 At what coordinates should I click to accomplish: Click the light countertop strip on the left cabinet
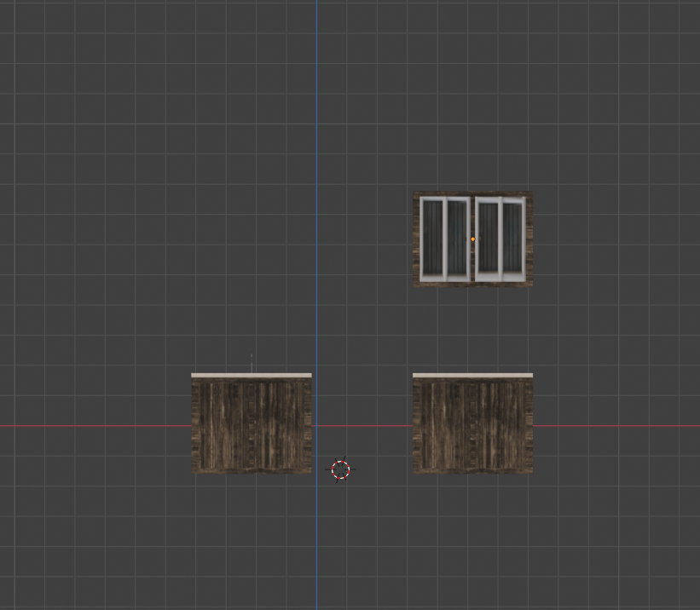coord(252,375)
